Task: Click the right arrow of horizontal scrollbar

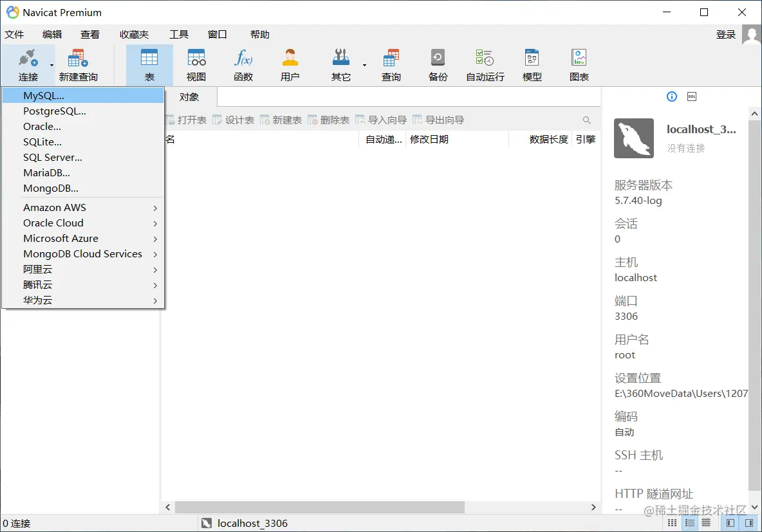Action: pyautogui.click(x=593, y=507)
